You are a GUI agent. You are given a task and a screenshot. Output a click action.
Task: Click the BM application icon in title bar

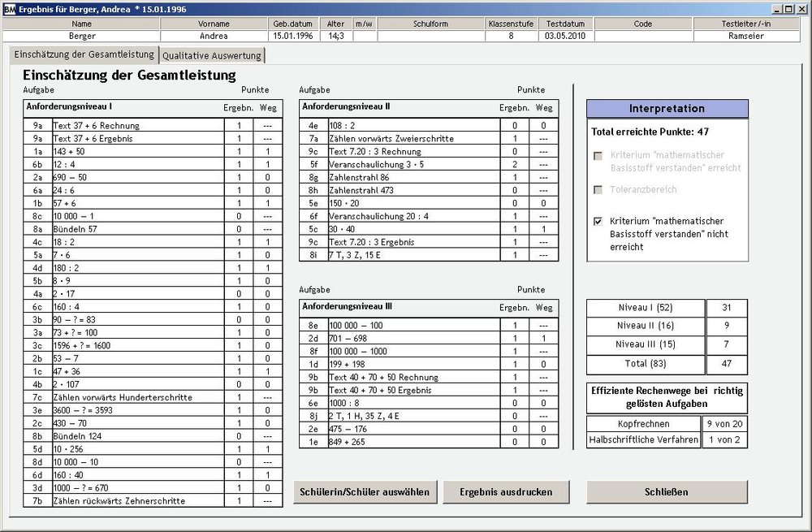9,9
